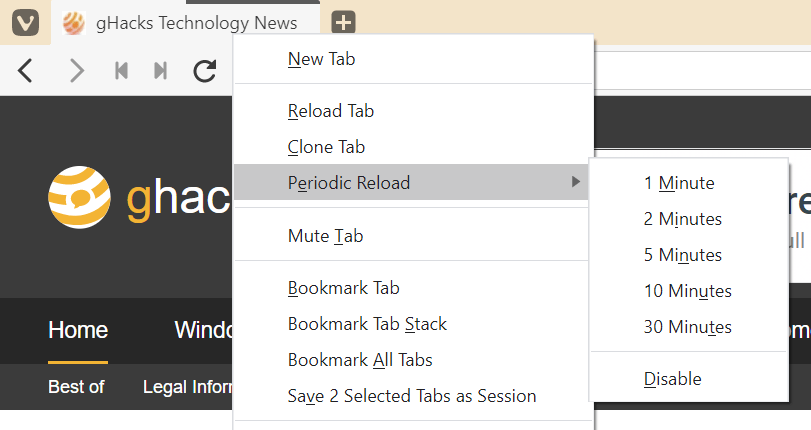Click the forward navigation arrow
The image size is (811, 430).
pyautogui.click(x=77, y=70)
